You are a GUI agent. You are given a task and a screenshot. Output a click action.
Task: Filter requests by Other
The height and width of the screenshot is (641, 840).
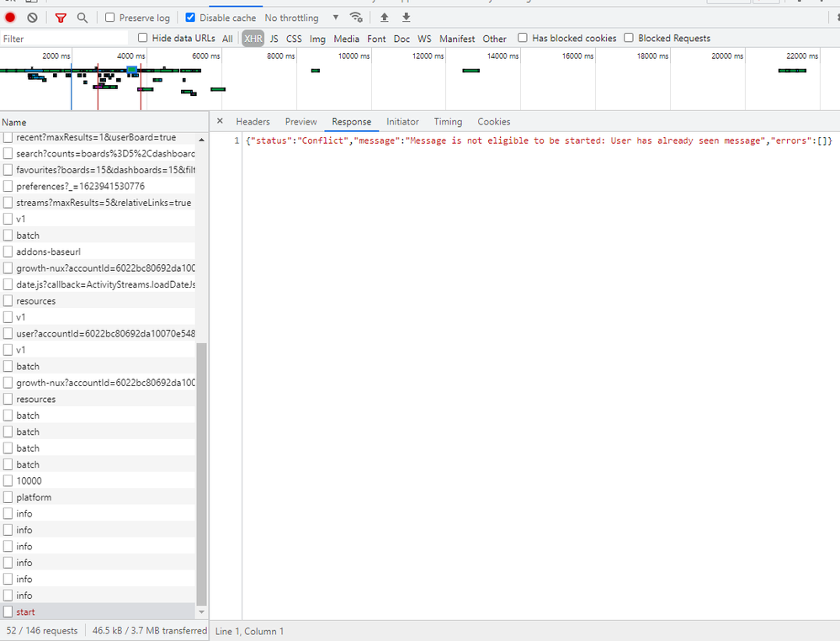[x=494, y=39]
